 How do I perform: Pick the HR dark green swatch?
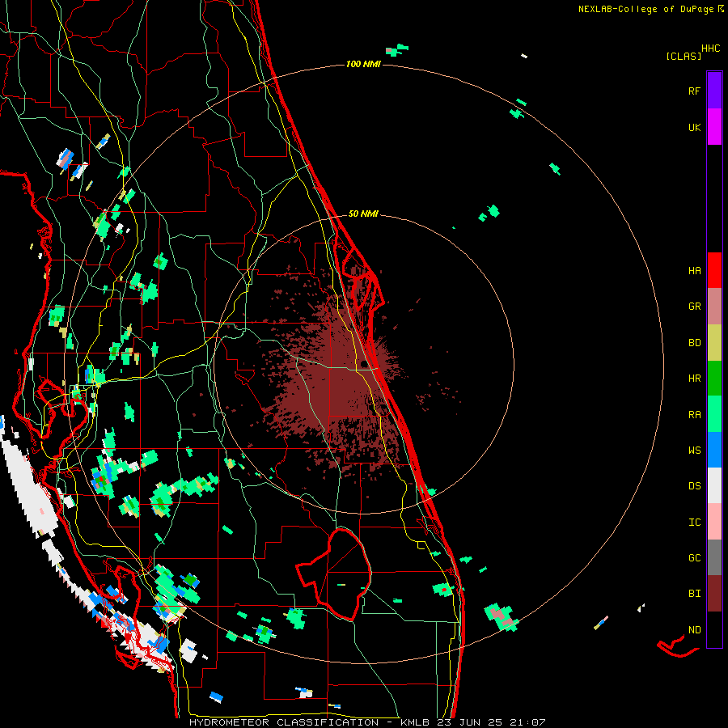(x=714, y=379)
